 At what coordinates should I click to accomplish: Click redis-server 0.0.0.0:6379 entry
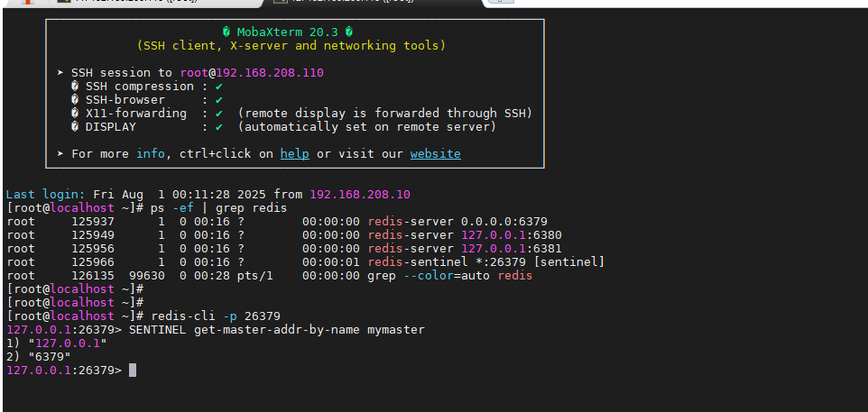pos(457,222)
